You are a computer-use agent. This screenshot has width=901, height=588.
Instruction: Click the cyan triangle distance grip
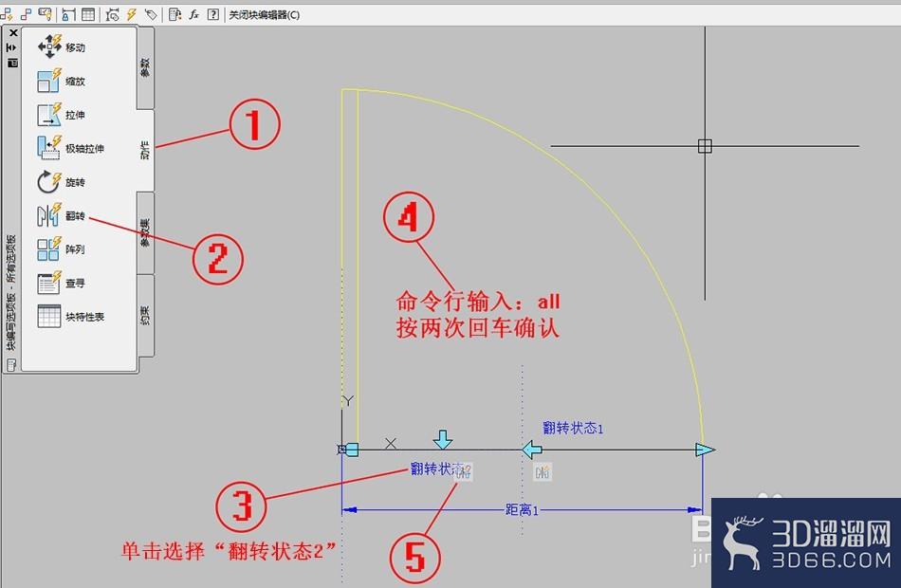[705, 450]
